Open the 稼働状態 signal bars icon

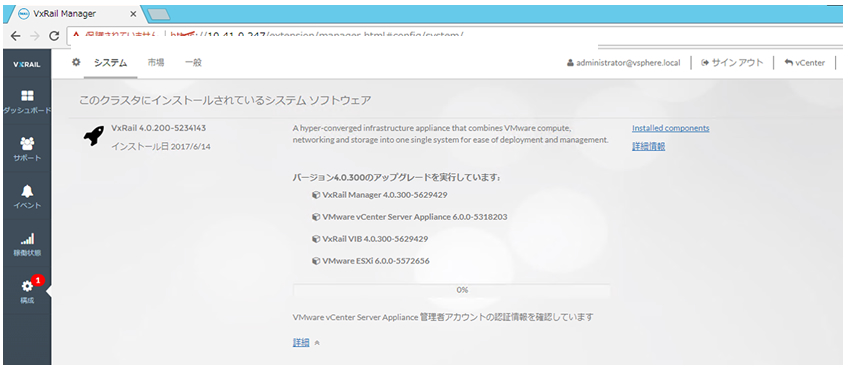point(27,238)
